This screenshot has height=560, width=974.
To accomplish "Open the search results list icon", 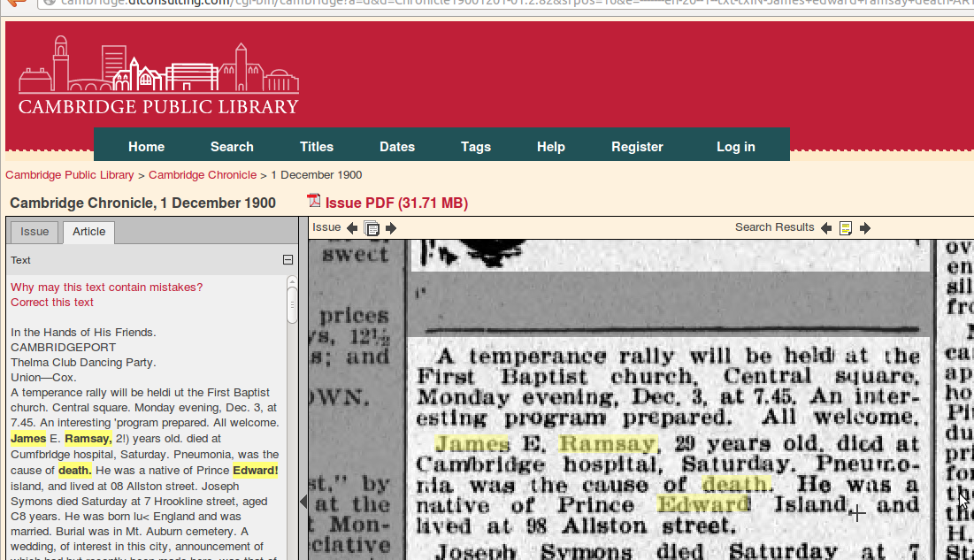I will [x=846, y=228].
